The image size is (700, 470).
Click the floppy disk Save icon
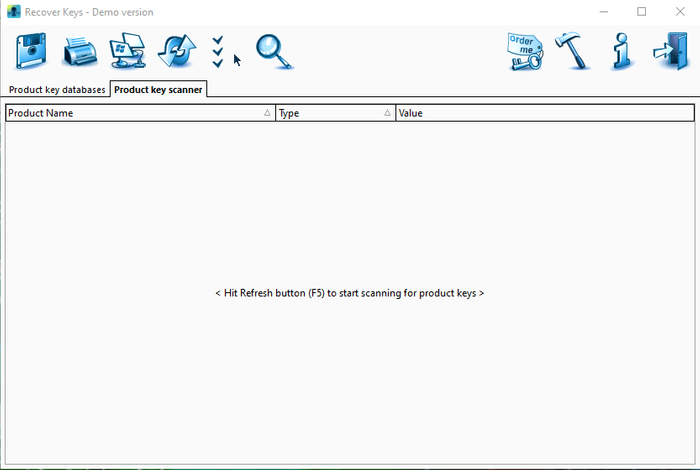(x=31, y=51)
